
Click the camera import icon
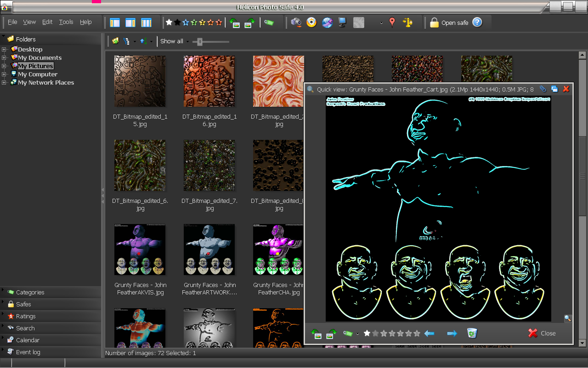296,22
